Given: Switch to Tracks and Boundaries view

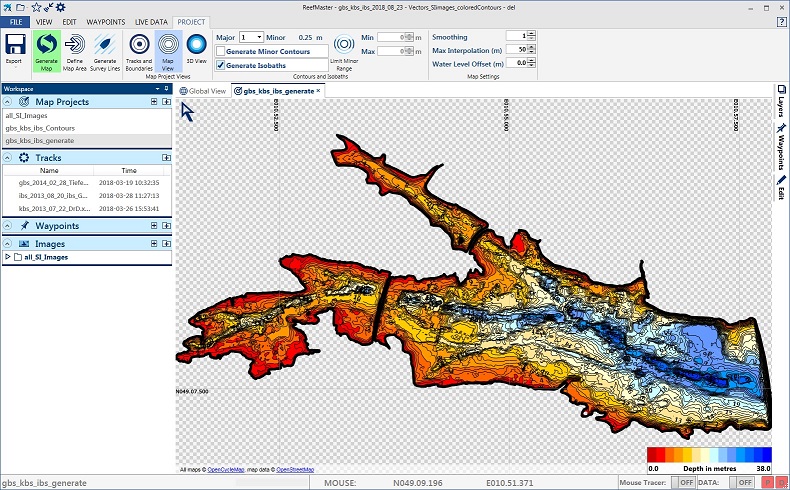Looking at the screenshot, I should pos(139,48).
